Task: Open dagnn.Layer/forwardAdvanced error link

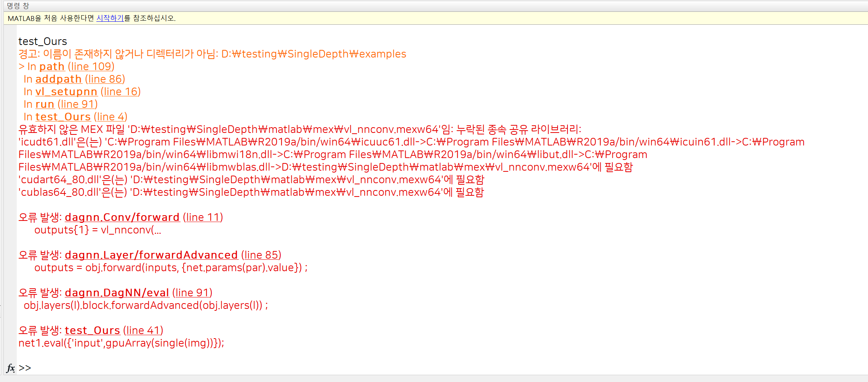Action: pos(151,255)
